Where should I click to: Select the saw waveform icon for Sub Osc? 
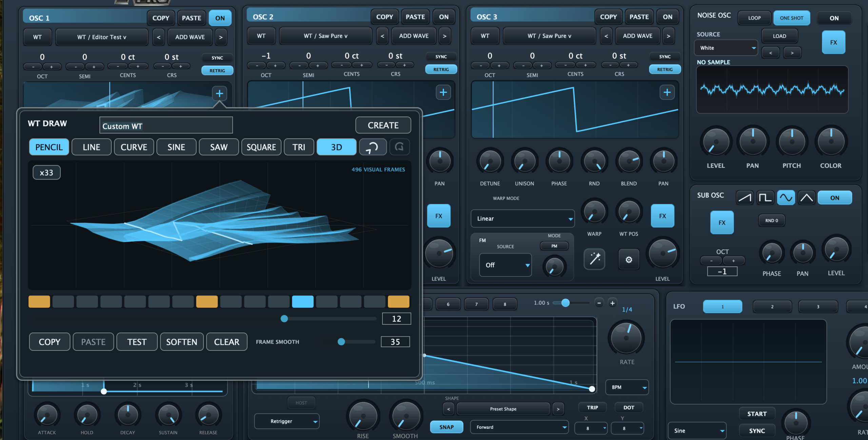(745, 197)
